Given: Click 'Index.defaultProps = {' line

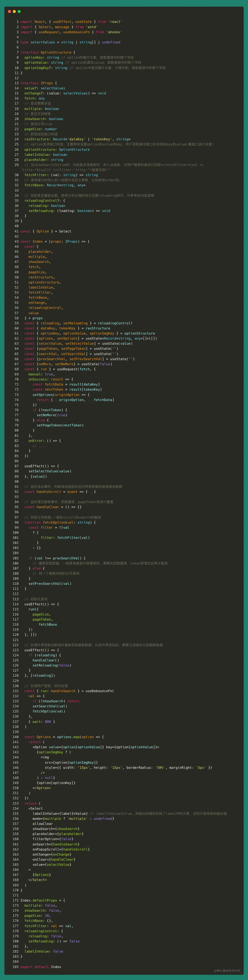Looking at the screenshot, I should click(x=43, y=900).
